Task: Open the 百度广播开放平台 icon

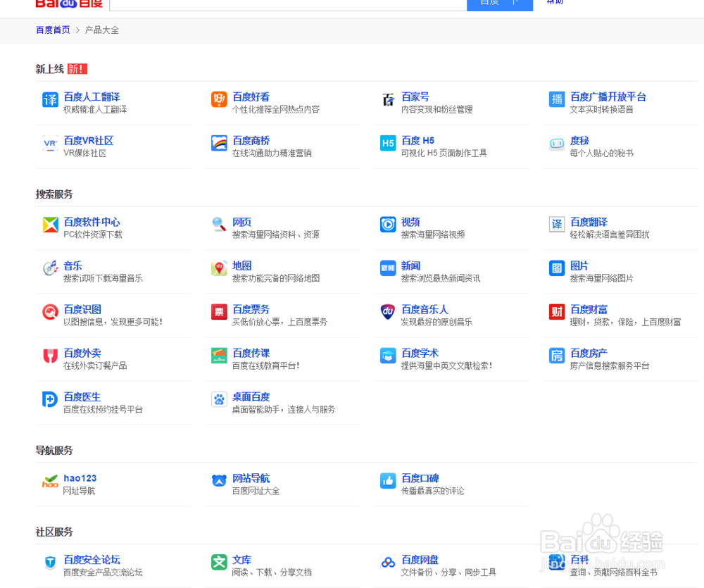Action: coord(557,99)
